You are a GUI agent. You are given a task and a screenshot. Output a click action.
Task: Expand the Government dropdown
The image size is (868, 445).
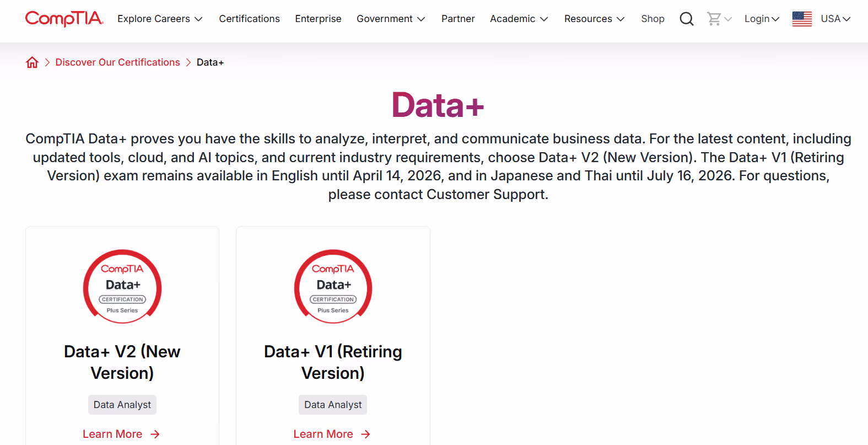pos(391,19)
